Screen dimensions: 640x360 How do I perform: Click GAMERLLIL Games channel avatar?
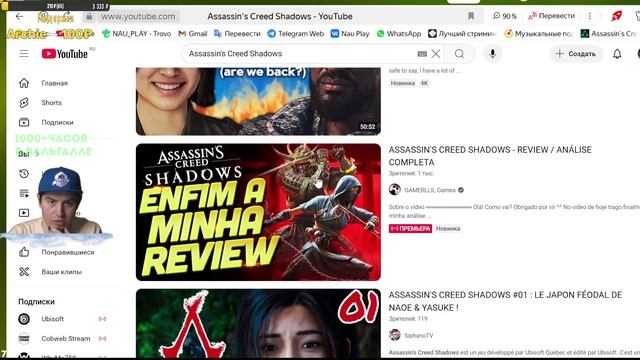click(394, 189)
